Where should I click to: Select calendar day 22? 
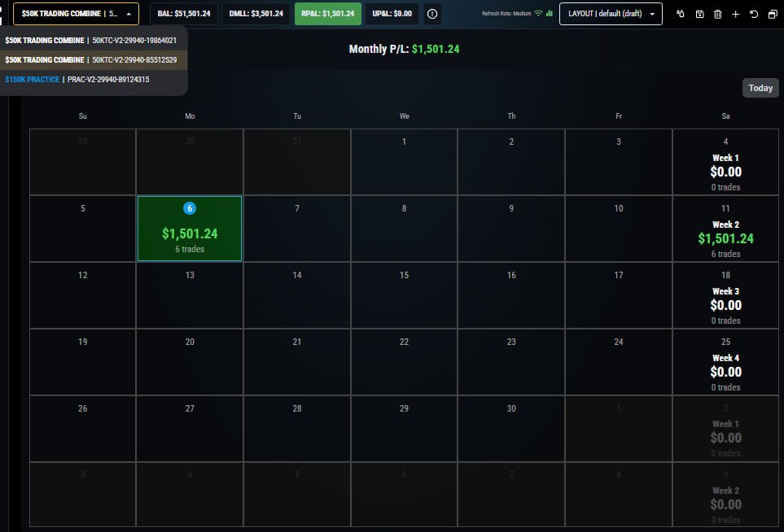404,362
